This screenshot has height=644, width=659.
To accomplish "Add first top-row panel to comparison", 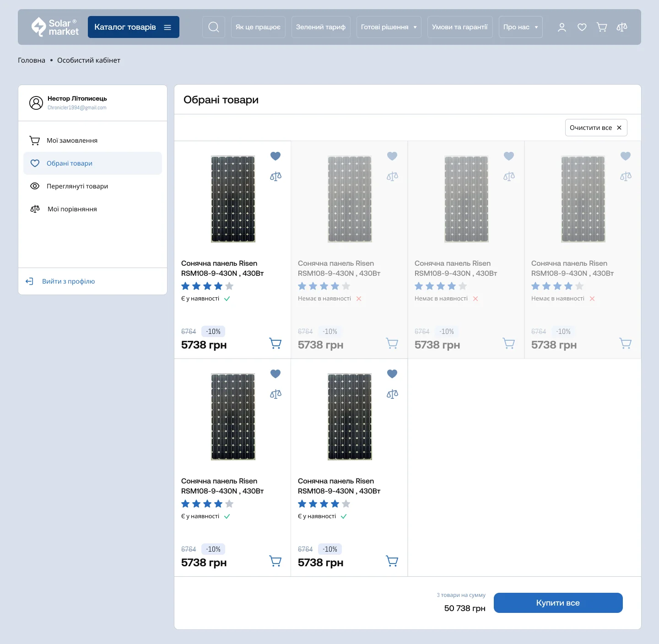I will click(275, 176).
